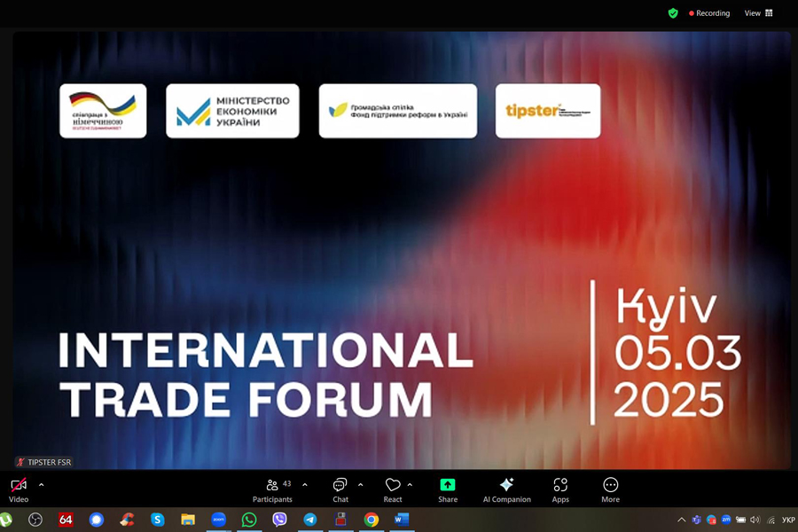Screen dimensions: 798x532
Task: Open the red 64 app in taskbar
Action: click(66, 520)
